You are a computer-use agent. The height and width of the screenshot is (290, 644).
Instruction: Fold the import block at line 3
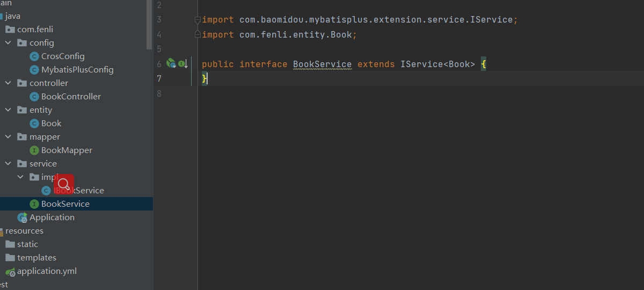coord(197,20)
